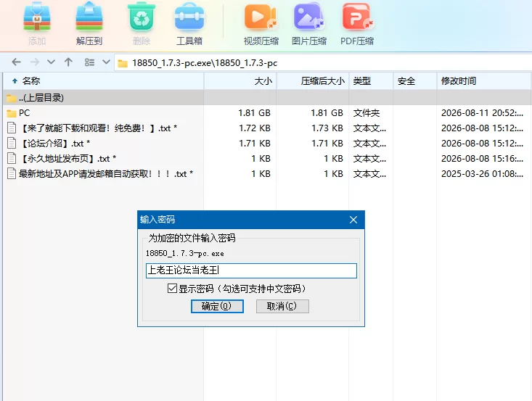Viewport: 532px width, 401px height.
Task: Cancel with the 取消(C) button
Action: [x=282, y=306]
